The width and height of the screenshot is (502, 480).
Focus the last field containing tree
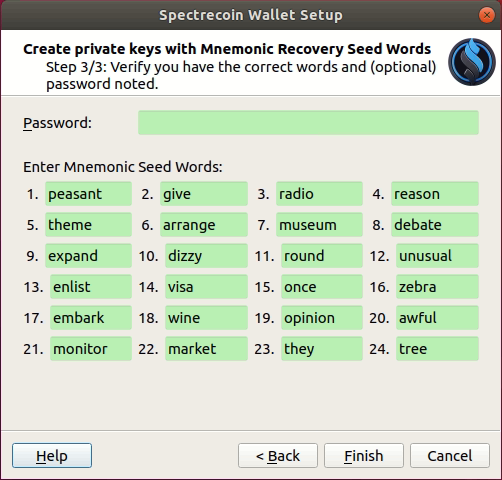[x=437, y=349]
